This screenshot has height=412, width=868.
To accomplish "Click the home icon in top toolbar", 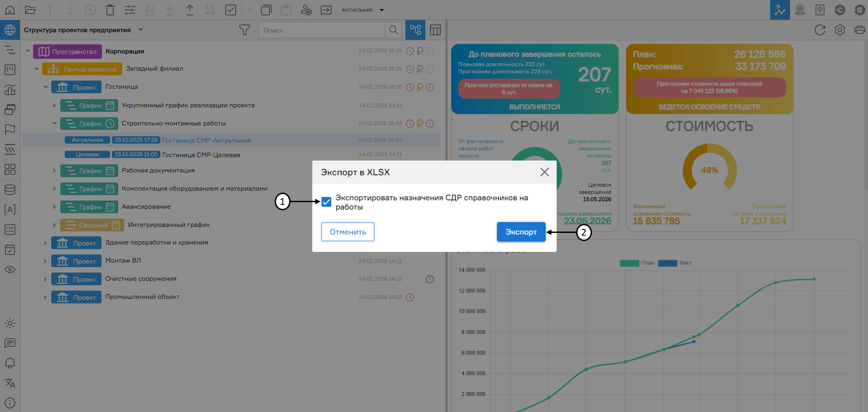I will (x=10, y=9).
